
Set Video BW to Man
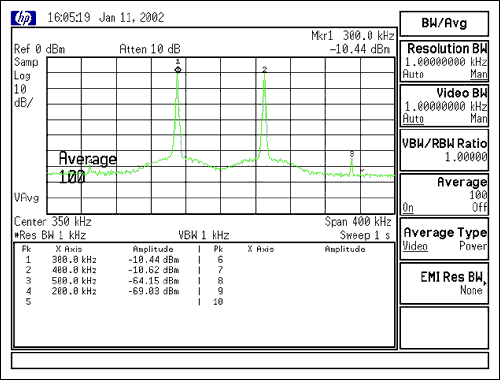click(479, 119)
